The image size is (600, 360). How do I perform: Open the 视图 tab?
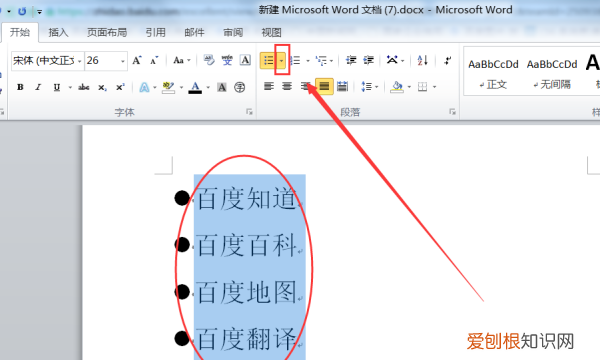[x=271, y=33]
